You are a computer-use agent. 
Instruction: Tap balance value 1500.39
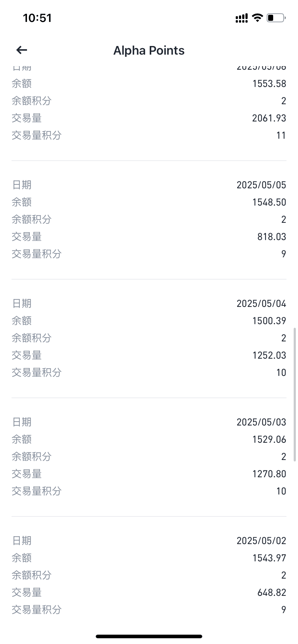click(269, 321)
